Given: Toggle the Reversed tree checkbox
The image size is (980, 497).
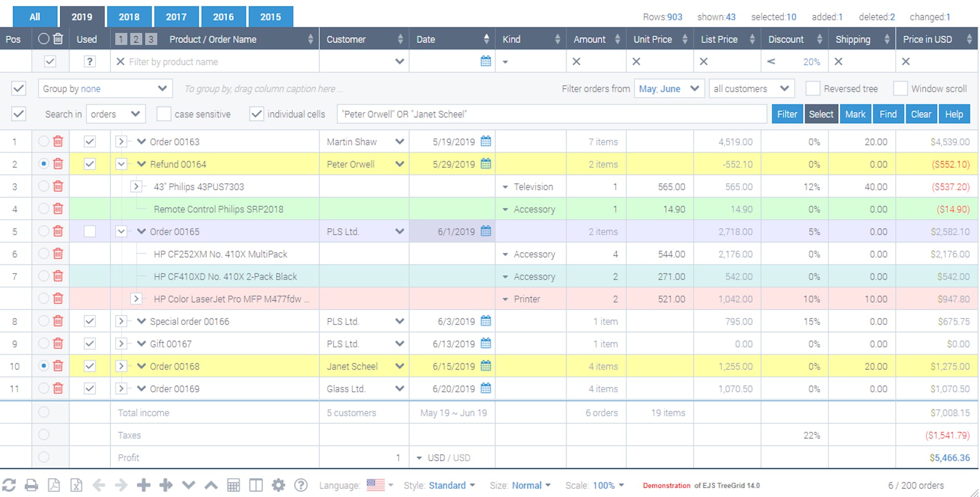Looking at the screenshot, I should pyautogui.click(x=813, y=88).
